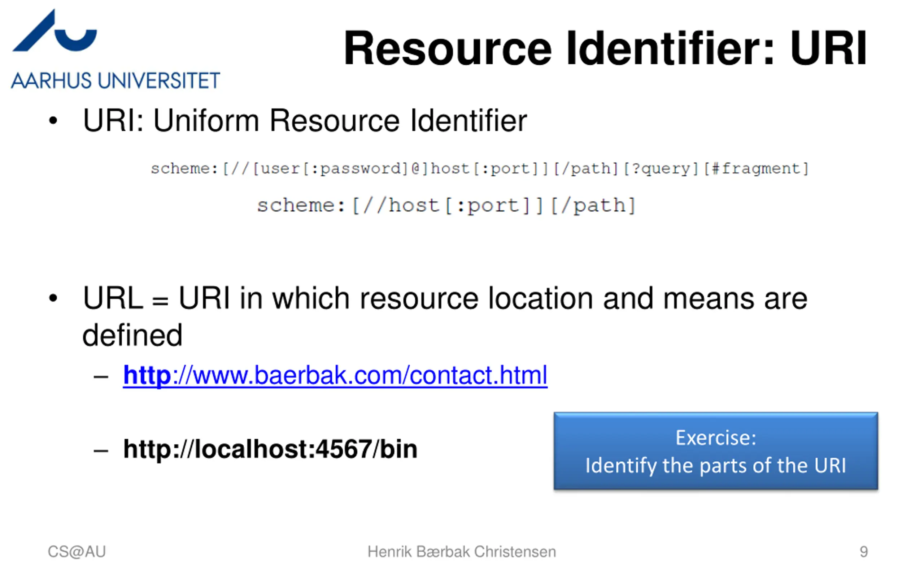Click the Aarhus Universitet logo mark

pos(55,31)
